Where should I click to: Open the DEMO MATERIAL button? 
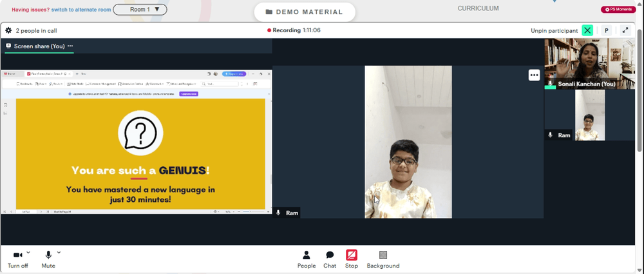pos(305,12)
